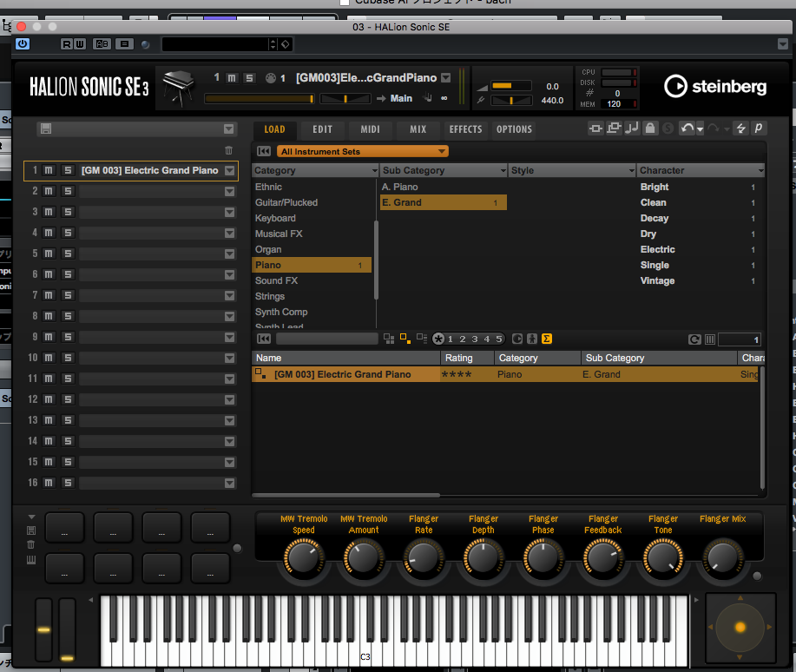Image resolution: width=796 pixels, height=672 pixels.
Task: Adjust the Flanger Rate knob
Action: [424, 557]
